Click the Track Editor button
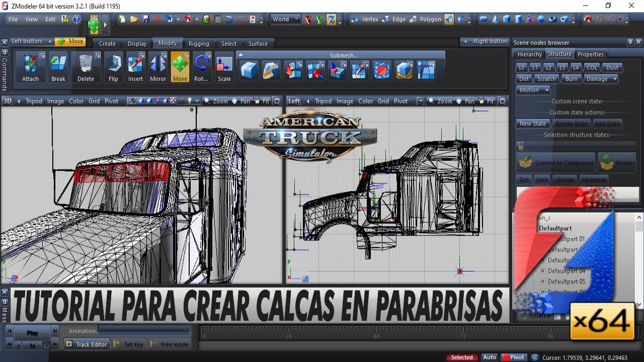This screenshot has height=362, width=644. (87, 344)
